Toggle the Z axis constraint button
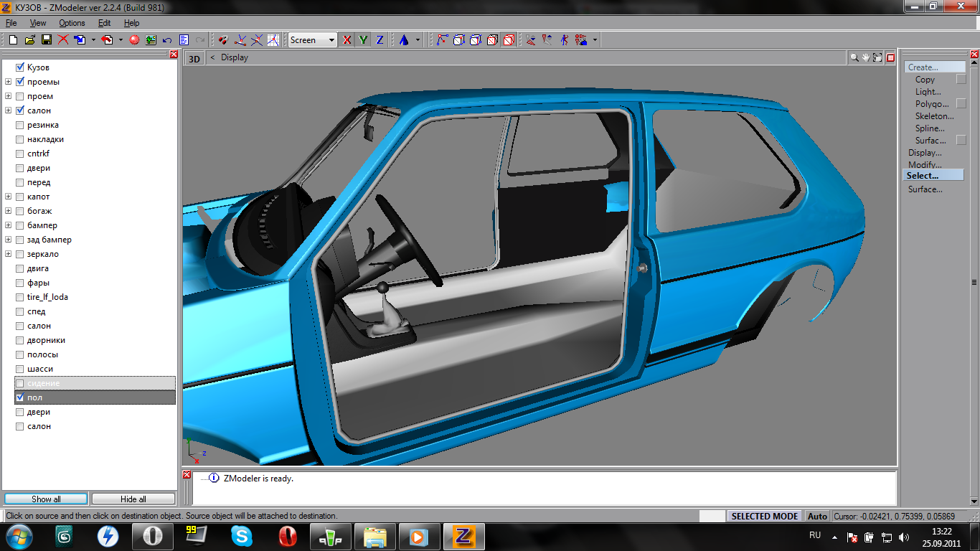The image size is (980, 551). [380, 40]
